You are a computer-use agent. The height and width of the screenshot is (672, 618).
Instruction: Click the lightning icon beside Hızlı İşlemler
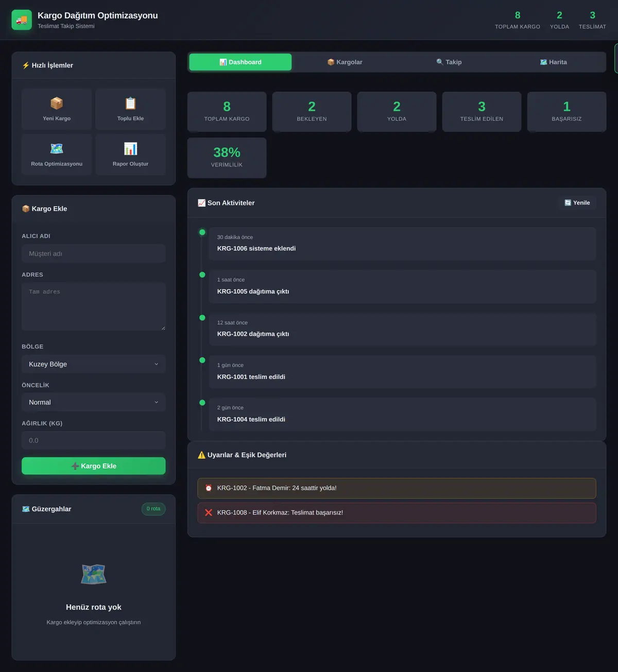[26, 65]
